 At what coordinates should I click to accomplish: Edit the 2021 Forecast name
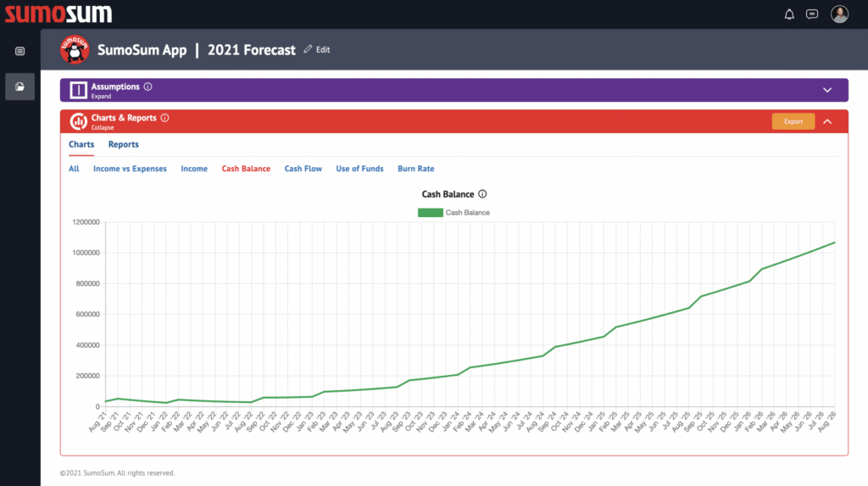[317, 50]
